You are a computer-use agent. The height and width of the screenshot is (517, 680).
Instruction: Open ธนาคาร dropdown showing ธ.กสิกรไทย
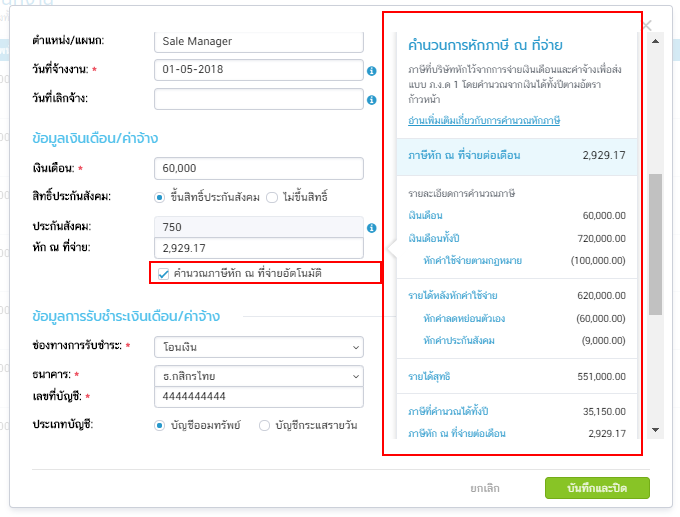259,376
